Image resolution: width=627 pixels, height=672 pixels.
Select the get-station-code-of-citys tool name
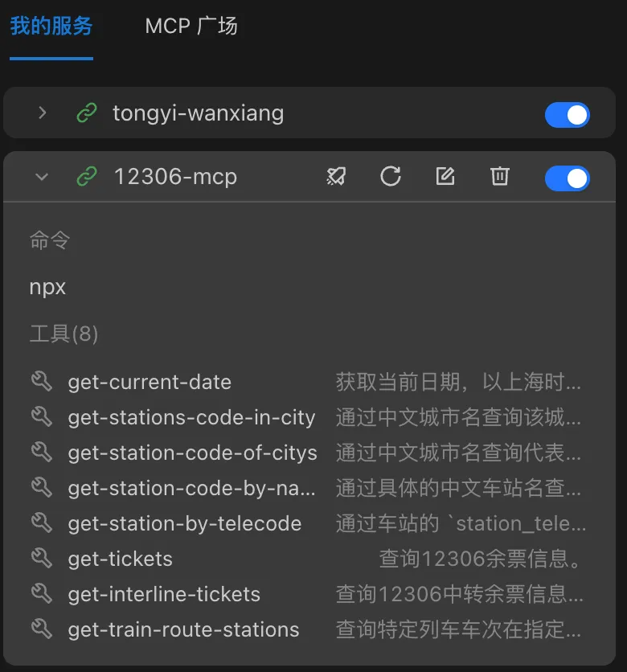192,453
